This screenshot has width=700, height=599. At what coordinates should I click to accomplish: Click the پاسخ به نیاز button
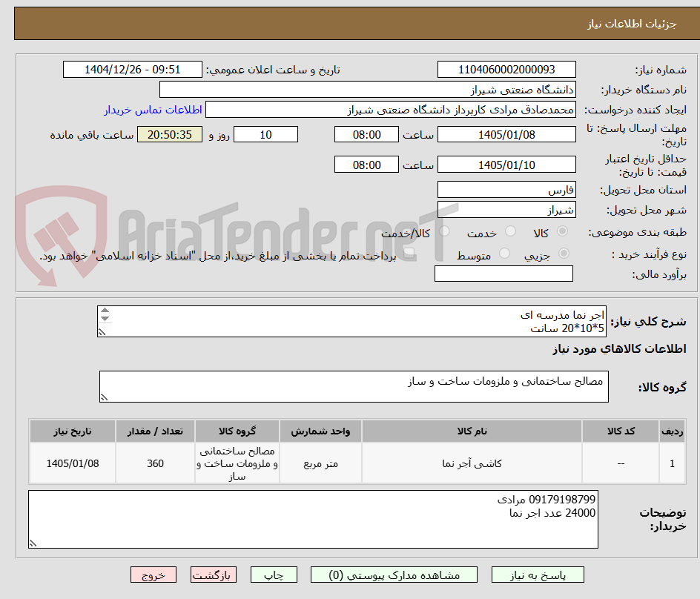click(x=538, y=575)
